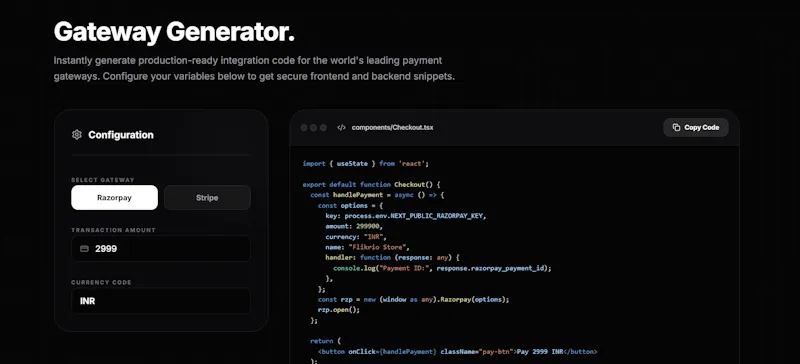Click the first window dot in the code panel

[x=304, y=128]
